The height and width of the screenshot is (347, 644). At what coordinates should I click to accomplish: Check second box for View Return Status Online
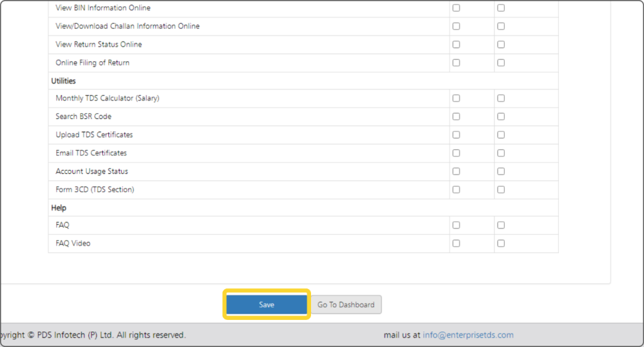click(501, 44)
